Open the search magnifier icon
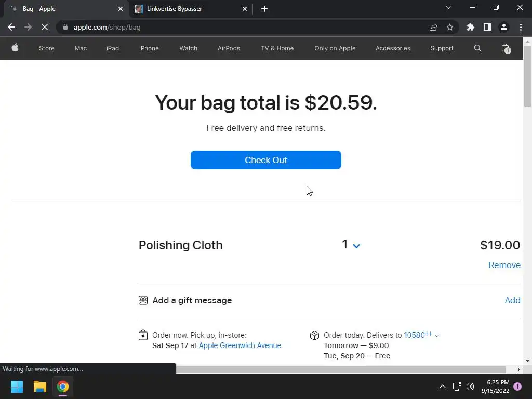This screenshot has width=532, height=399. (477, 48)
